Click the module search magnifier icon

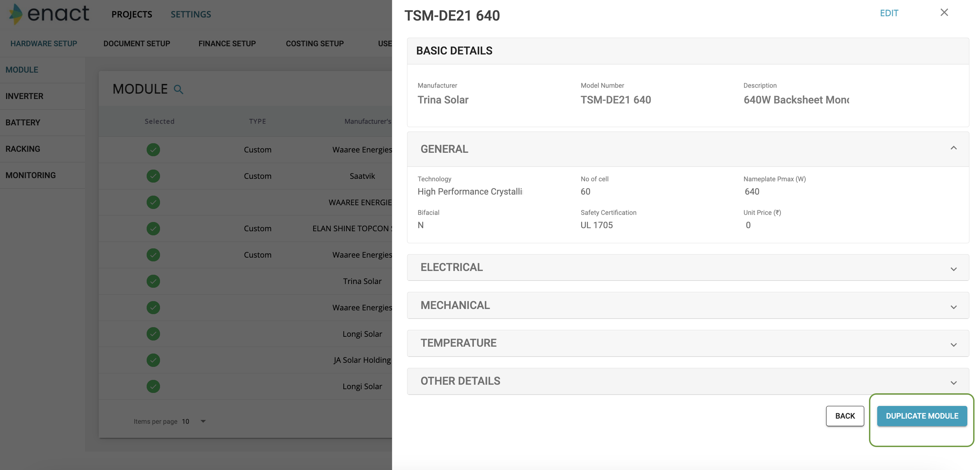tap(178, 89)
